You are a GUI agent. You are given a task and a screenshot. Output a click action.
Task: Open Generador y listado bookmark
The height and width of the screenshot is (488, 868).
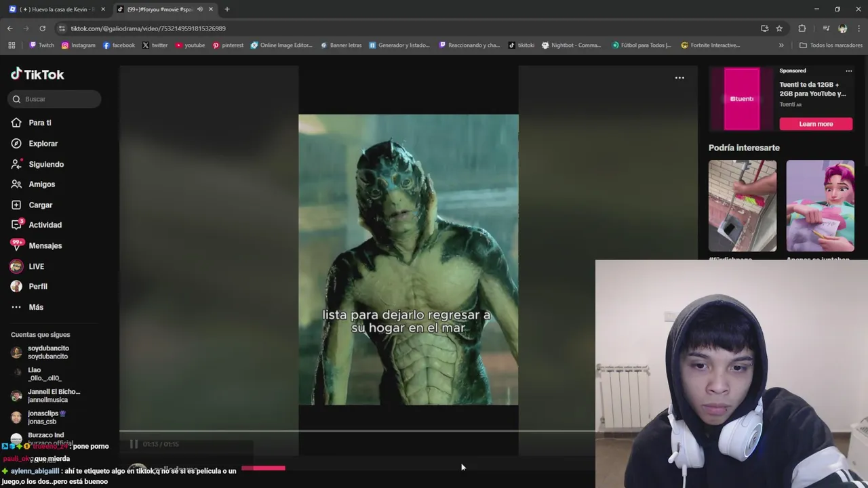point(399,45)
